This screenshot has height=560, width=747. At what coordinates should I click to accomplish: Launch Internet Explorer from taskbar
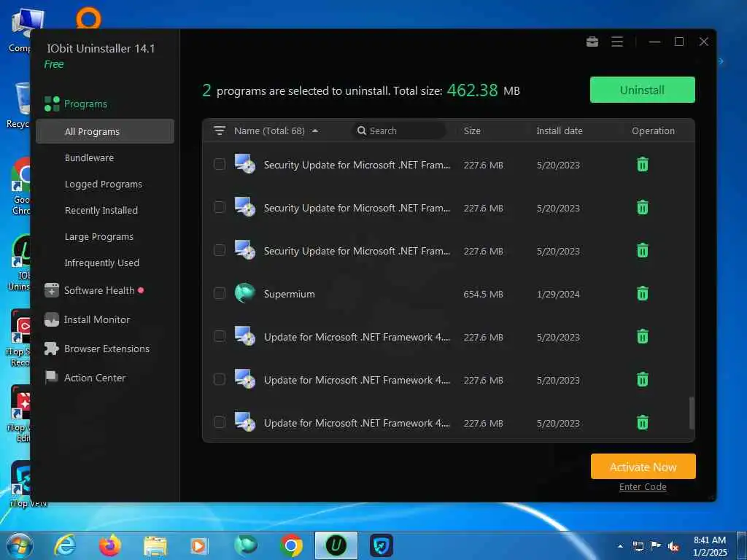click(x=64, y=545)
